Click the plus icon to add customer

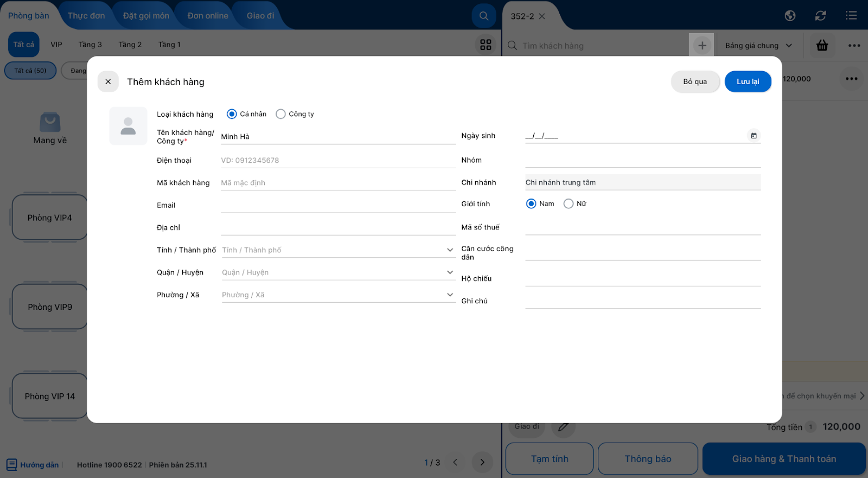click(x=702, y=46)
